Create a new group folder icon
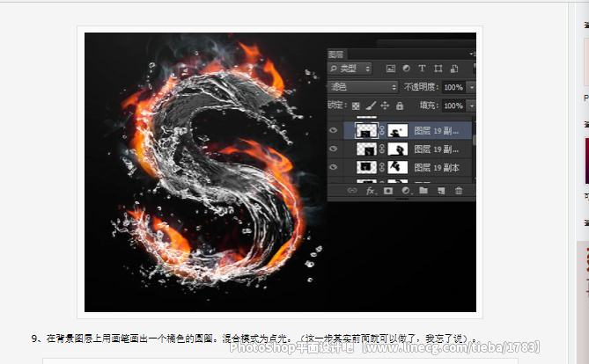The width and height of the screenshot is (589, 364). click(x=423, y=190)
